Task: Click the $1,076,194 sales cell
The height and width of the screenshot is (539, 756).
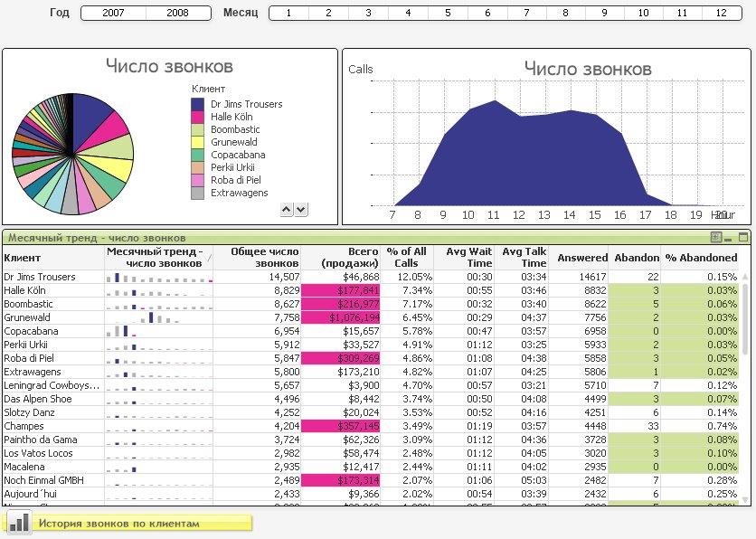Action: [340, 317]
